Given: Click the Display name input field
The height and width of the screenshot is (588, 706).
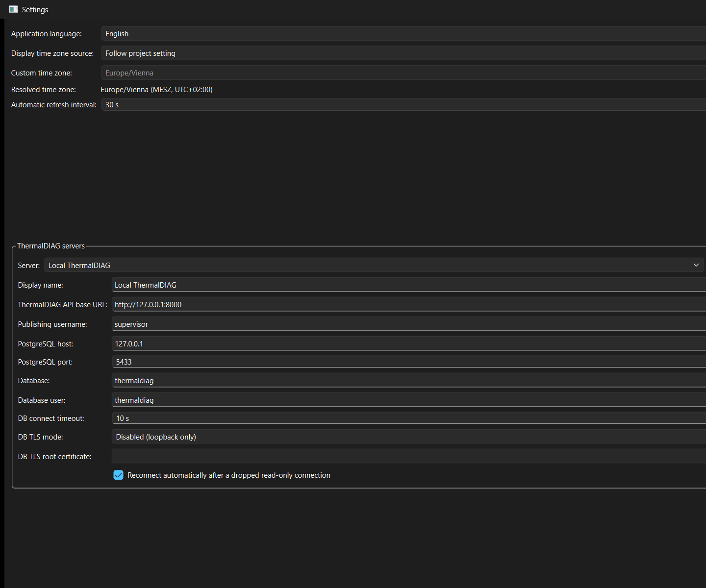Looking at the screenshot, I should pos(409,285).
